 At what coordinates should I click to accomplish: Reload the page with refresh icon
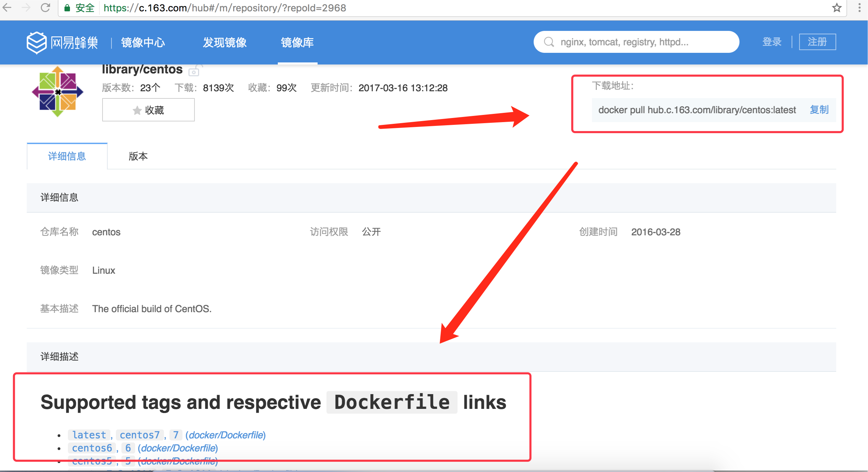click(45, 8)
